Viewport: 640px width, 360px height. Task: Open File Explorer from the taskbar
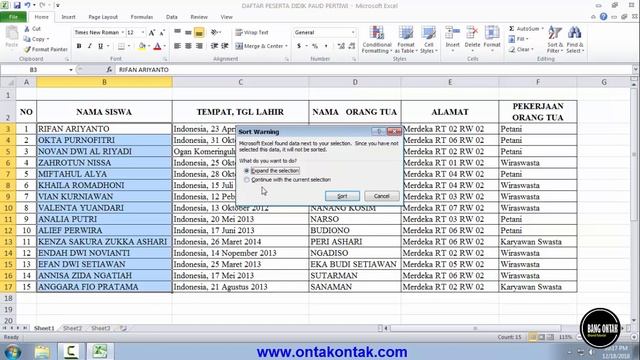click(42, 351)
